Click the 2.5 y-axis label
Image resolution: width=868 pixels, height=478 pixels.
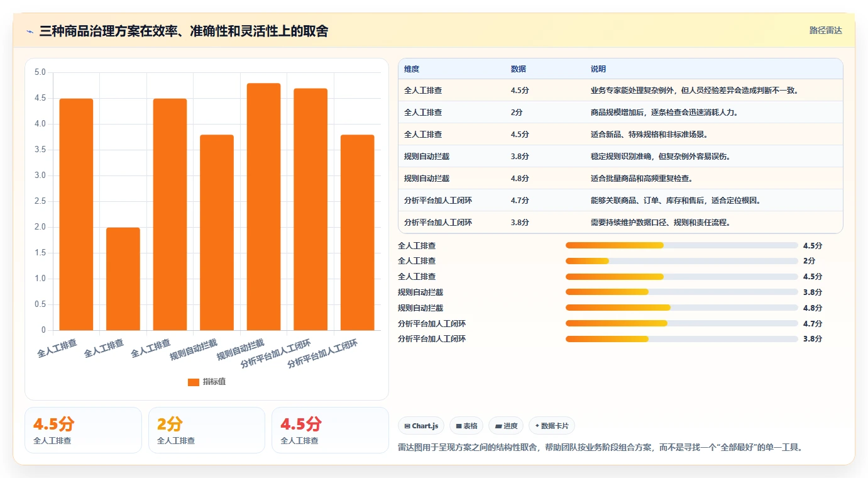pyautogui.click(x=40, y=201)
